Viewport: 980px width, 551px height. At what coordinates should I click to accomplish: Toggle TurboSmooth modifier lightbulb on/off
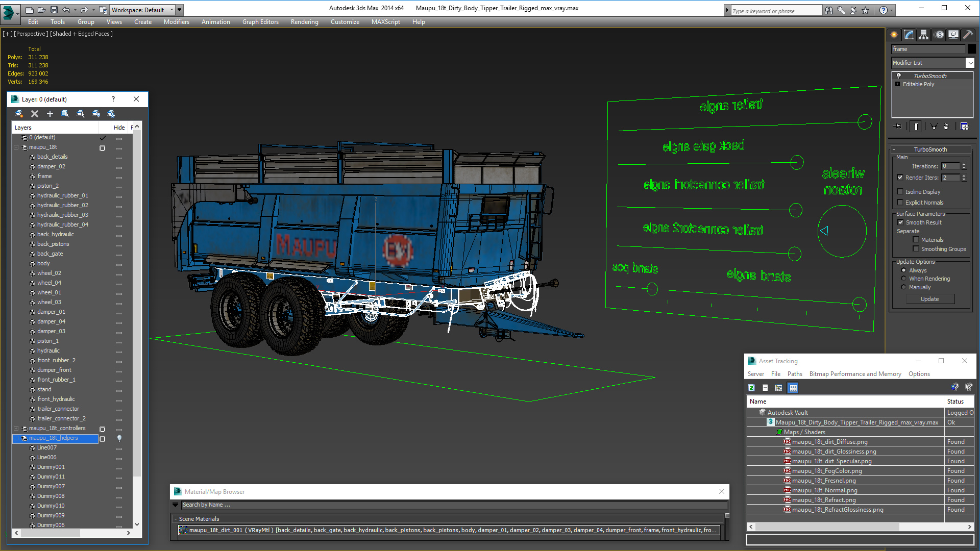click(899, 76)
